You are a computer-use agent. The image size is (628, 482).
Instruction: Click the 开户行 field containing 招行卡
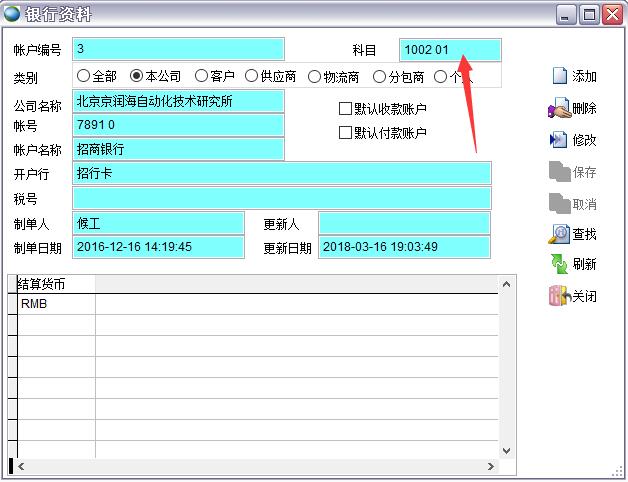(x=282, y=173)
